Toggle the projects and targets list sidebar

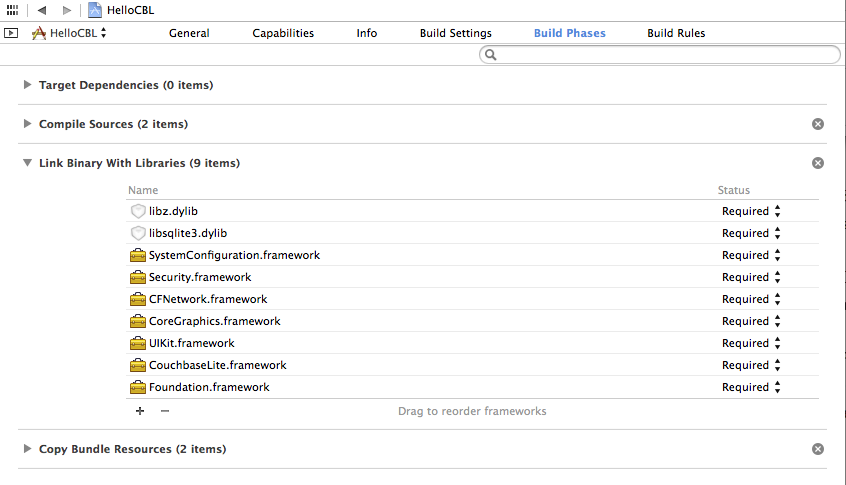(11, 33)
